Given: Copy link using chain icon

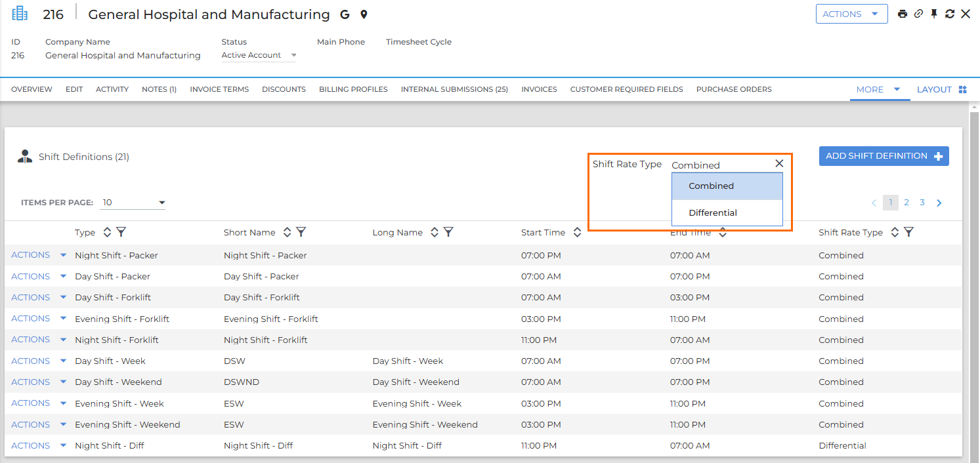Looking at the screenshot, I should coord(918,14).
